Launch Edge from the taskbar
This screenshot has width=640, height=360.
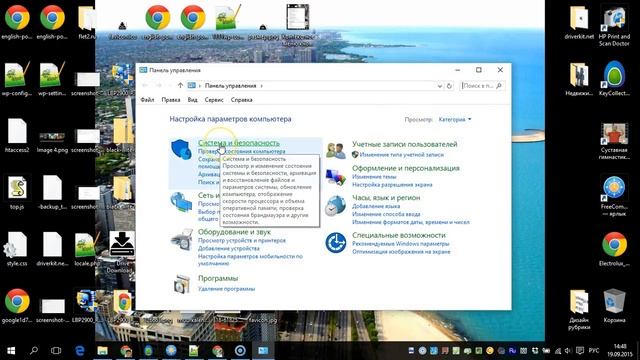point(80,351)
